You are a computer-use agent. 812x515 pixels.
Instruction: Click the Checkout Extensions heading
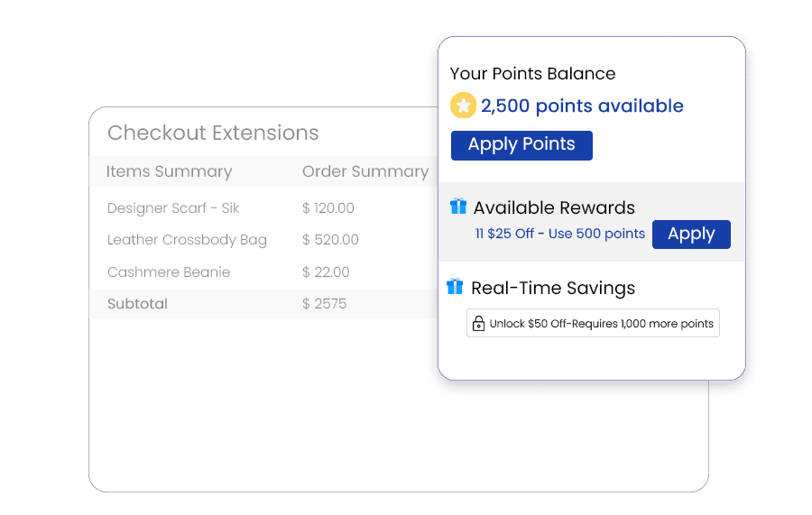(213, 133)
